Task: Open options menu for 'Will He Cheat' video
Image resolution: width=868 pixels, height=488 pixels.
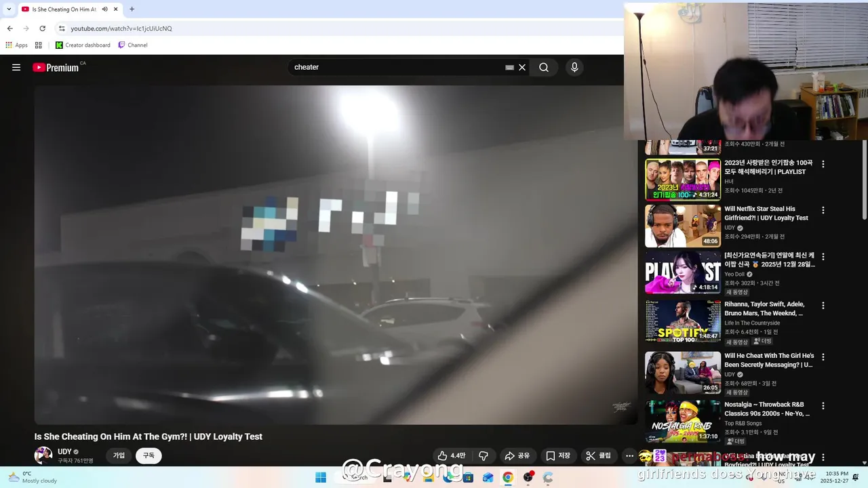Action: [x=823, y=357]
